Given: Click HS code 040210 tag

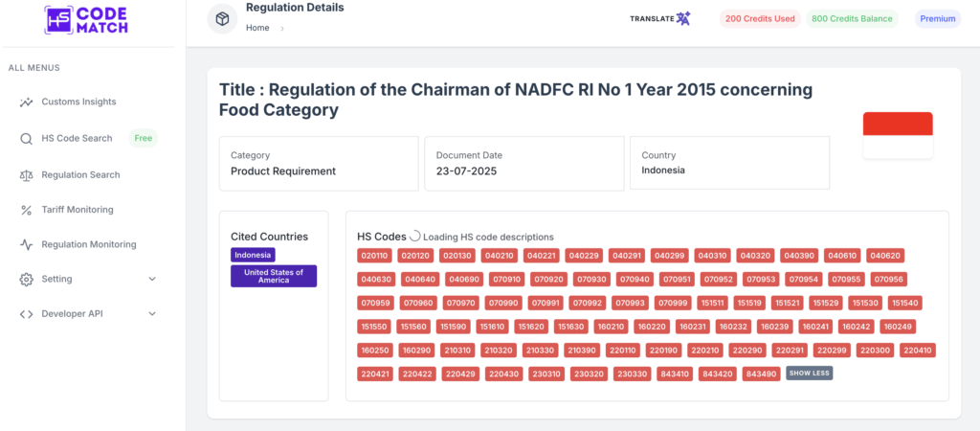Looking at the screenshot, I should [498, 256].
